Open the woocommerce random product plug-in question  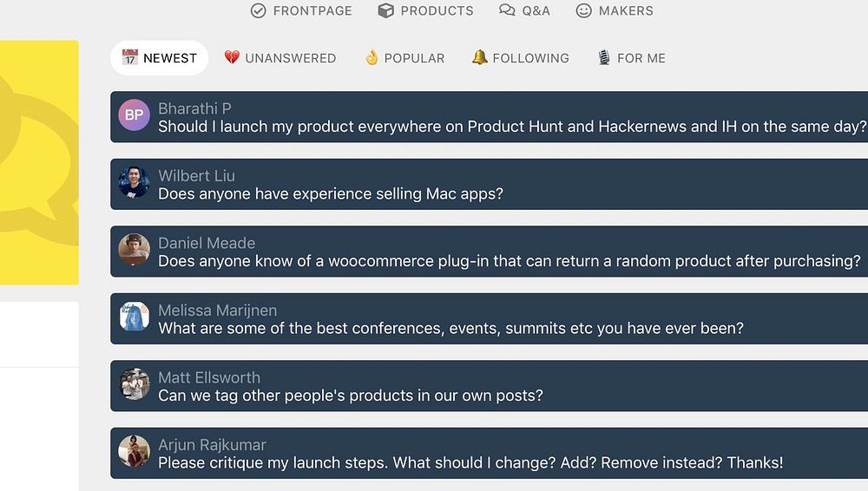509,261
